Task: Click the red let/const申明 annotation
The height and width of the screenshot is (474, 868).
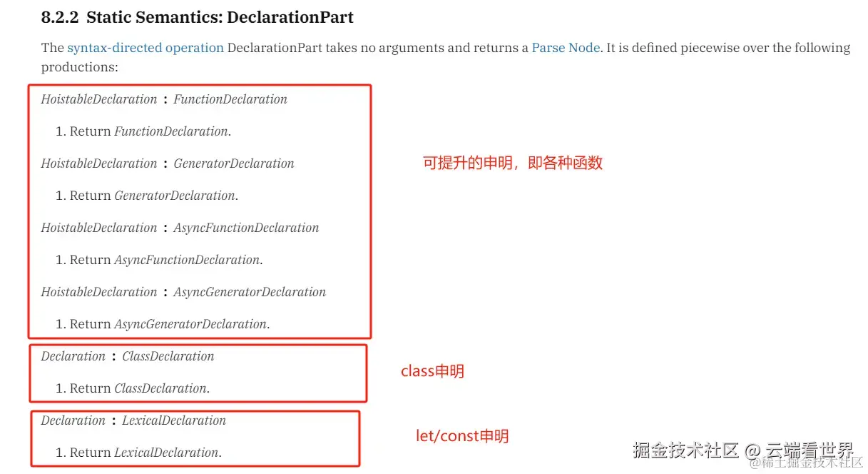Action: 462,435
